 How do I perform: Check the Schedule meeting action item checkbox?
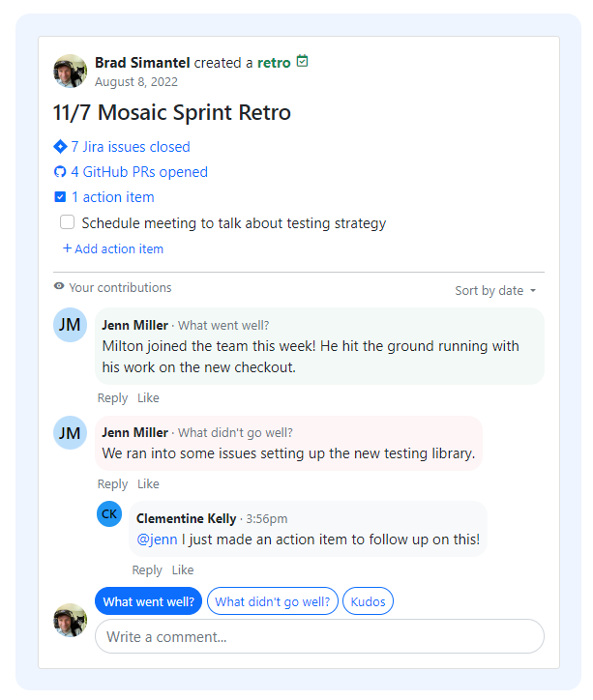(68, 223)
